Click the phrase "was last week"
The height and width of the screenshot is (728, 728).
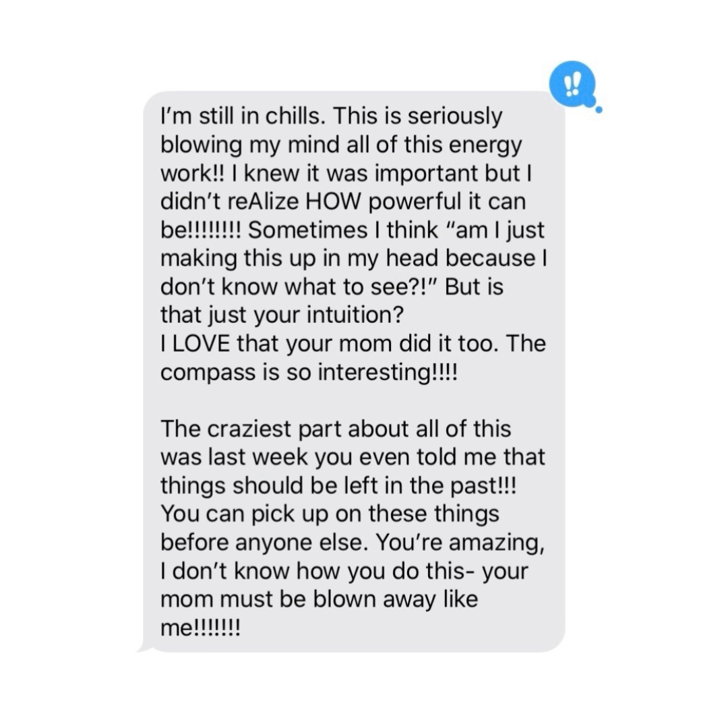(234, 457)
